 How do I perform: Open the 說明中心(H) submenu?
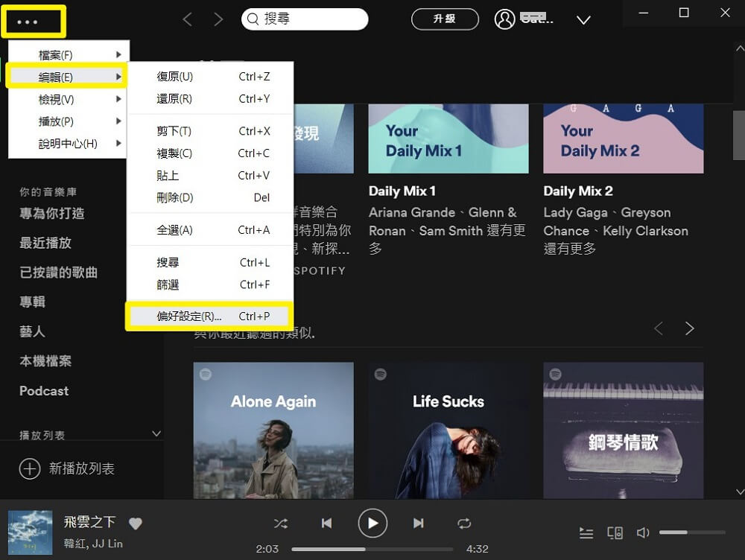click(x=68, y=144)
